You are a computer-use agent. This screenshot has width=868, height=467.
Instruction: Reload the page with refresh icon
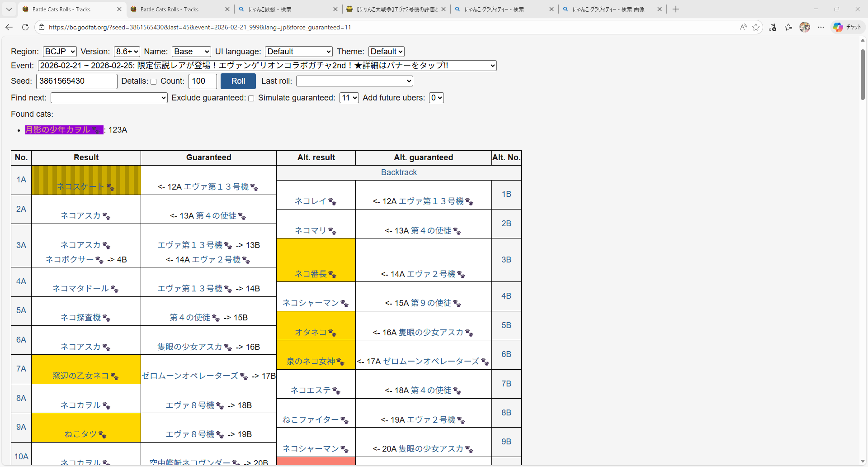(25, 27)
